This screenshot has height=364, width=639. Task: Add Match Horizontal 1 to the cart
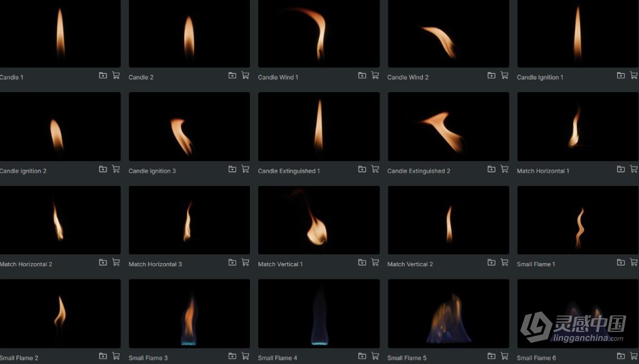click(633, 169)
